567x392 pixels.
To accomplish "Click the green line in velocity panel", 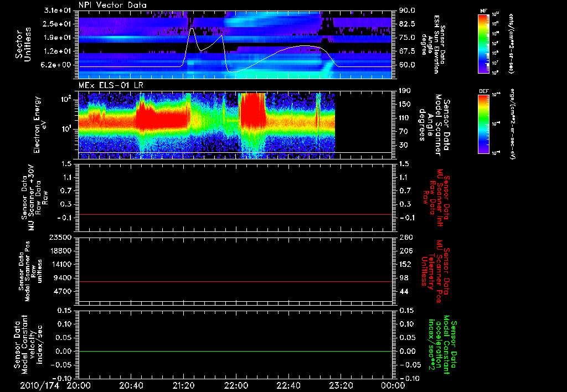I will click(235, 351).
